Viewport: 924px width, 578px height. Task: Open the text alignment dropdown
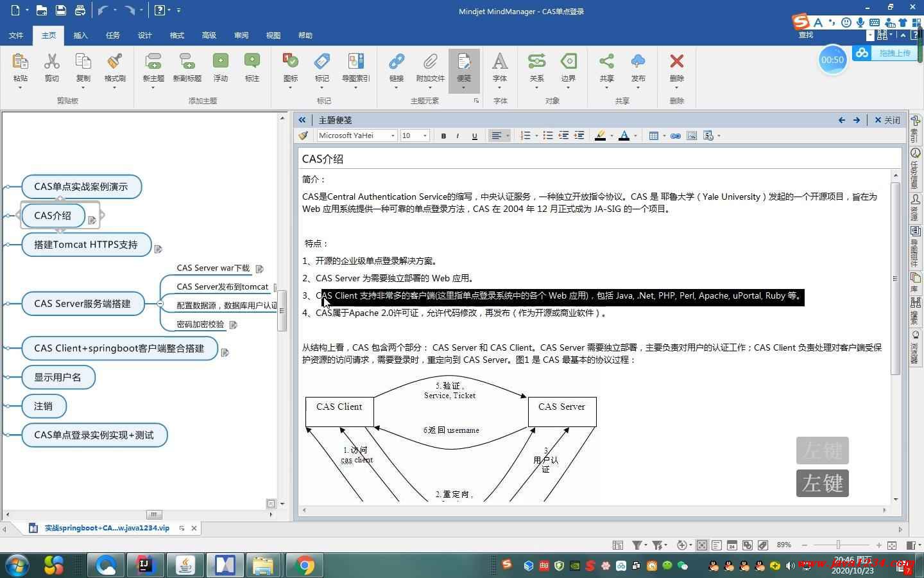507,136
